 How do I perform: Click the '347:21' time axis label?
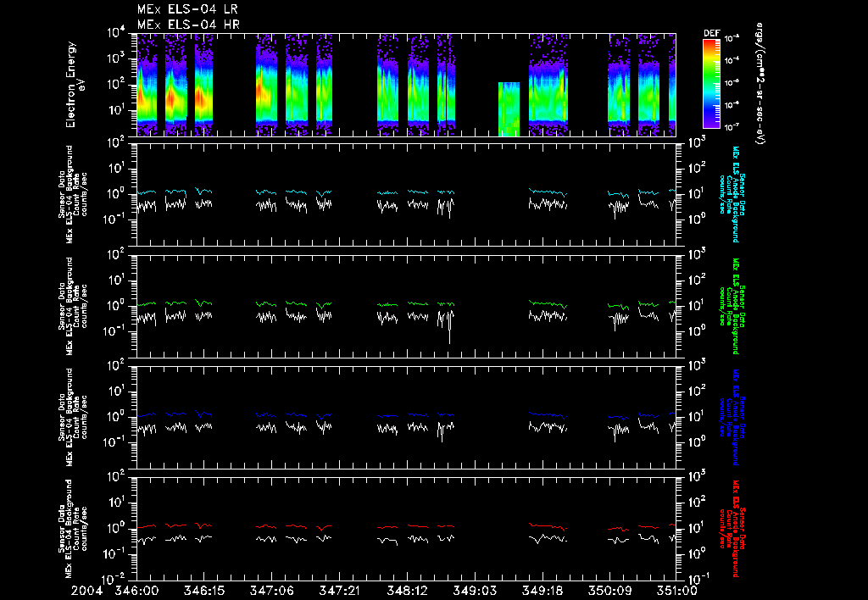coord(339,591)
